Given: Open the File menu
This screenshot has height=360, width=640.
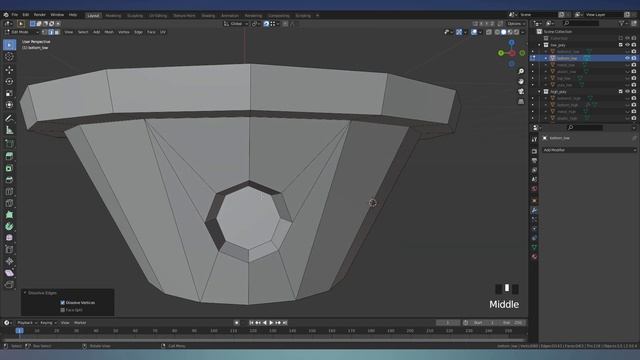Looking at the screenshot, I should (15, 15).
